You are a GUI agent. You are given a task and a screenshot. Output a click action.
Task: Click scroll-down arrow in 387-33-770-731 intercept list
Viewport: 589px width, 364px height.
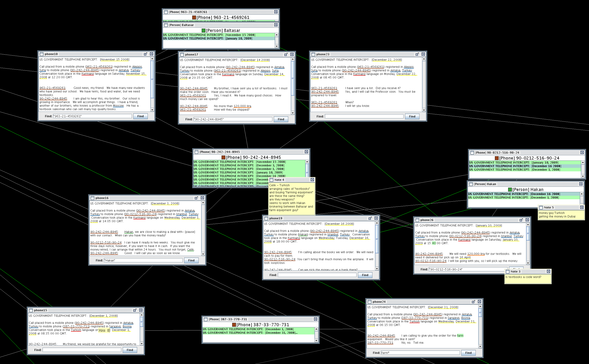[x=316, y=341]
